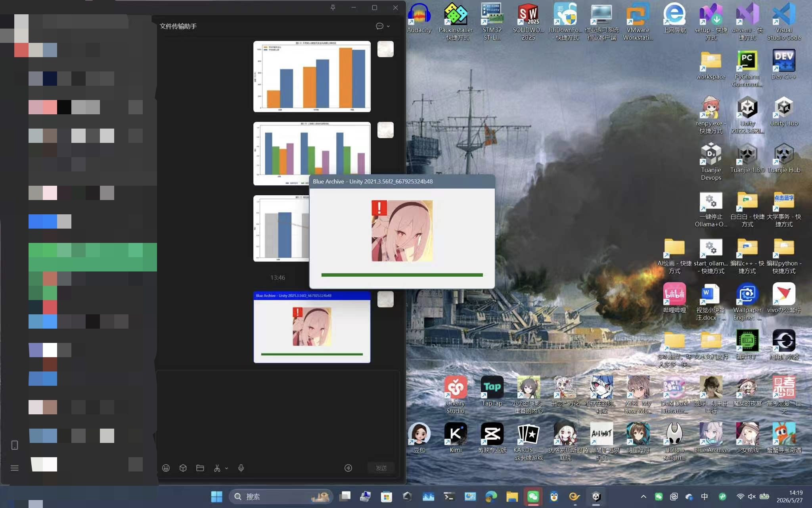Toggle the 中 input method indicator
This screenshot has width=812, height=508.
pyautogui.click(x=705, y=496)
